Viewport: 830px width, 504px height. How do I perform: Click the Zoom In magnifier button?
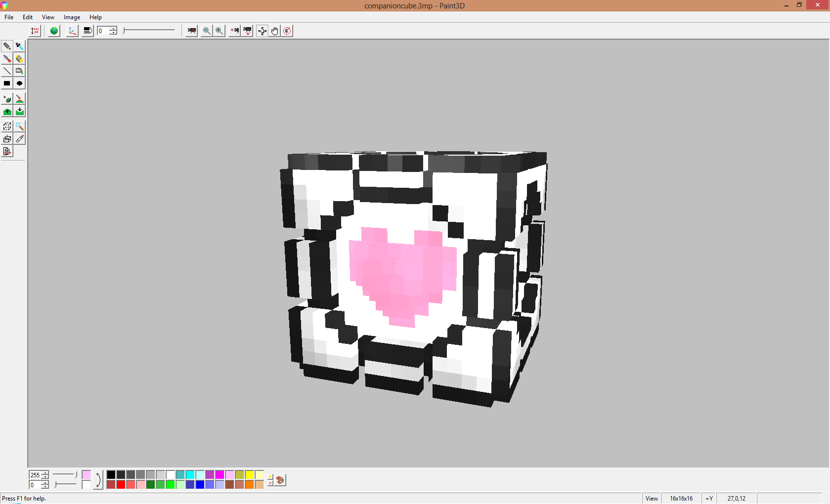[219, 31]
